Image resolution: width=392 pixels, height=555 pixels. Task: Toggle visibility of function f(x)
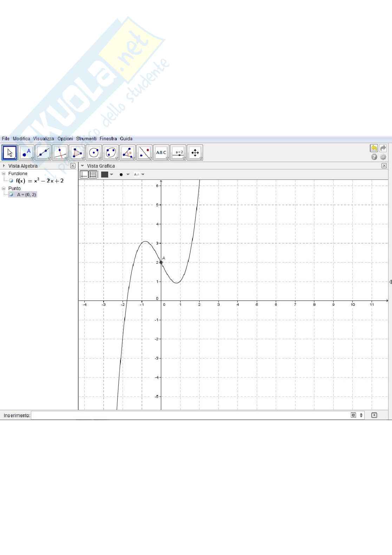tap(11, 181)
